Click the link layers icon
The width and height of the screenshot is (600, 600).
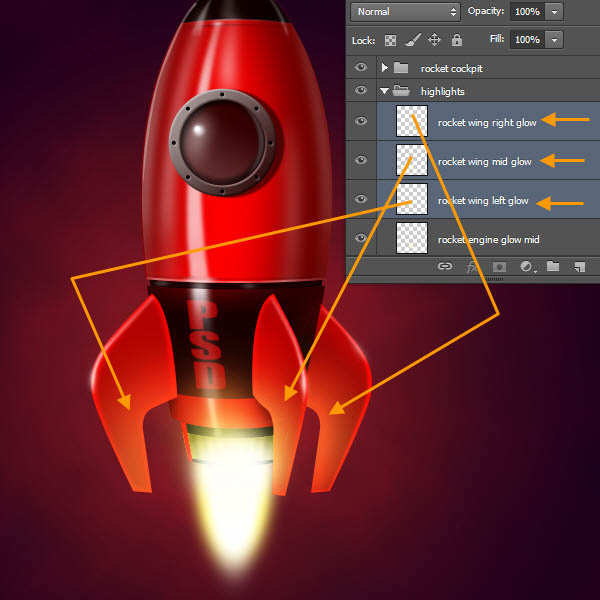tap(445, 267)
